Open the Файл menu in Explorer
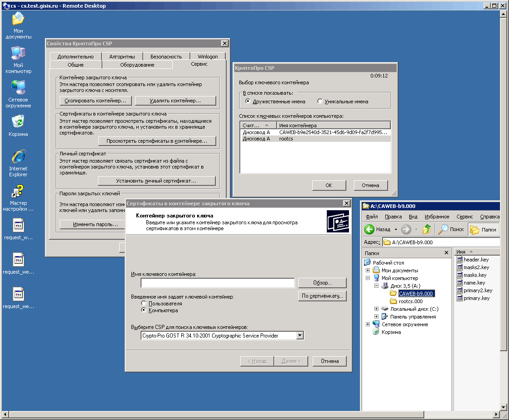Viewport: 509px width, 420px height. 372,217
